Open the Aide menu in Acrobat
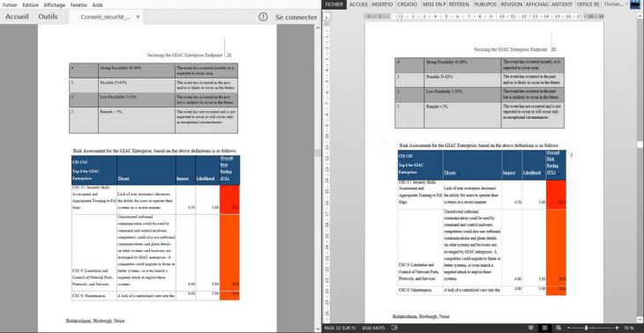 tap(97, 5)
